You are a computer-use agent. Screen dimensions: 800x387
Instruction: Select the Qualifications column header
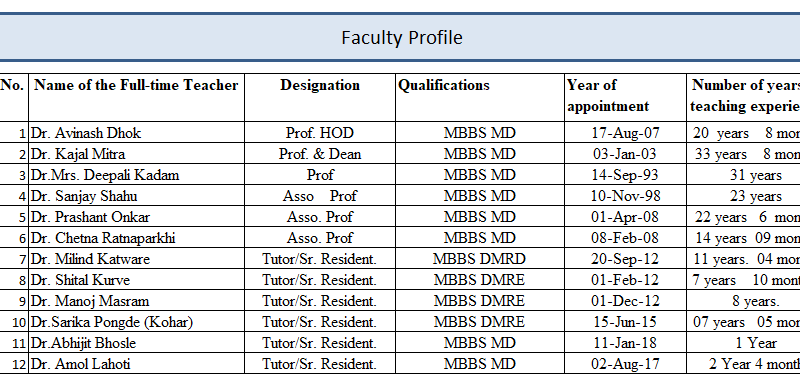click(x=480, y=97)
